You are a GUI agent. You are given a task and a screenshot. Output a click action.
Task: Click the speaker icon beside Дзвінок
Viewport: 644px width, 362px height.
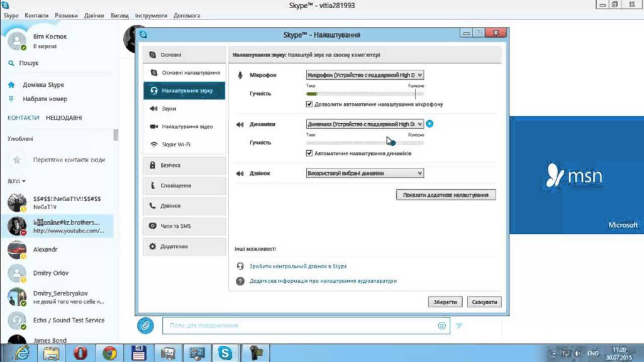(x=240, y=173)
